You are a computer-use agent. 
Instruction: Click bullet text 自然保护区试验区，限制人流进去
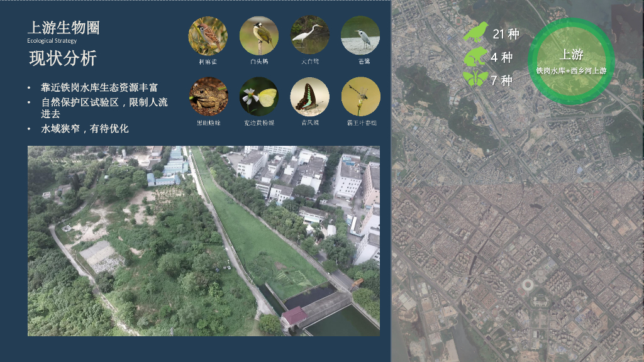click(104, 107)
